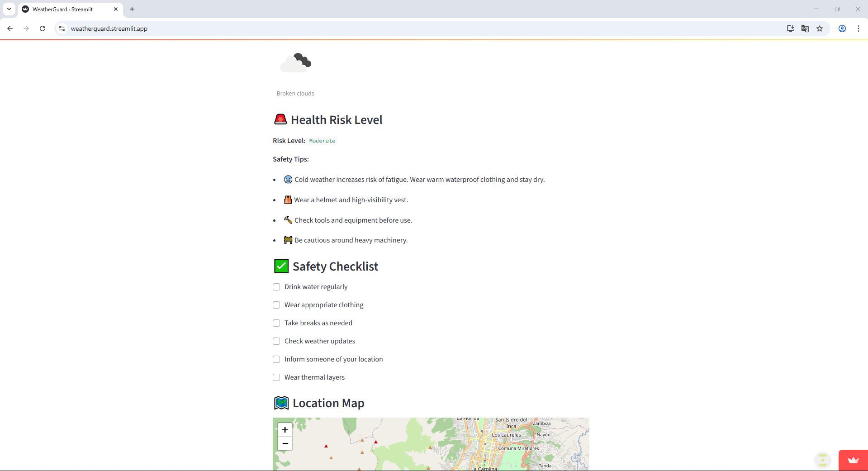Click the 'Safety Checklist' heading
Viewport: 868px width, 471px height.
click(335, 266)
